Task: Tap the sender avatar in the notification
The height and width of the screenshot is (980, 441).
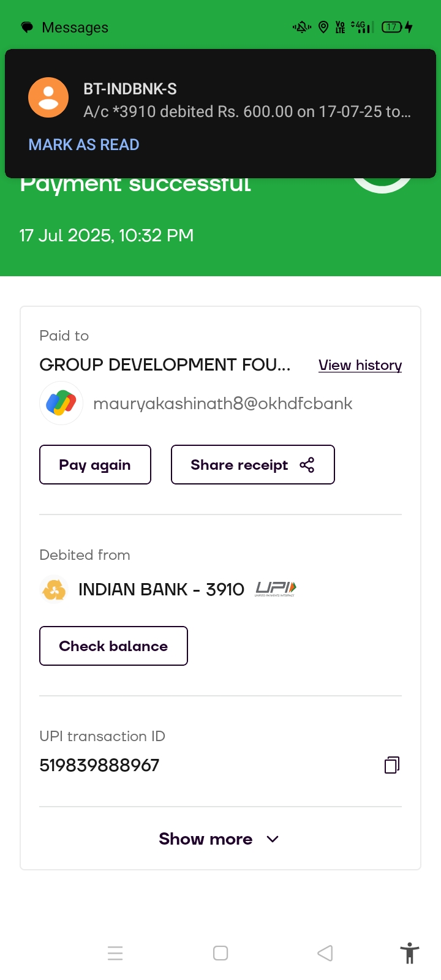Action: 48,97
